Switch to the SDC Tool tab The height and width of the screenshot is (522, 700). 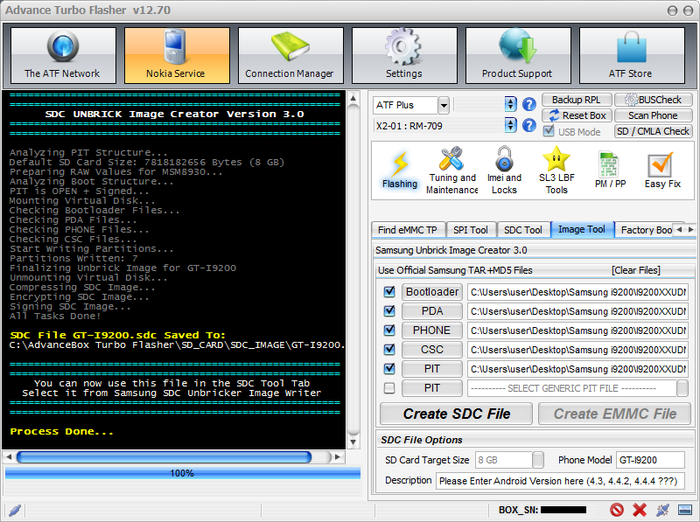coord(523,230)
